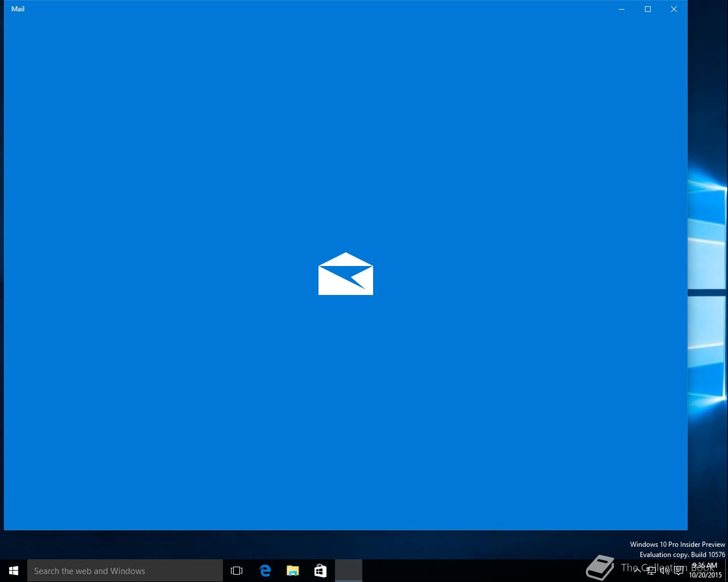Click the Search the web and Windows box
The image size is (728, 582).
coord(125,571)
